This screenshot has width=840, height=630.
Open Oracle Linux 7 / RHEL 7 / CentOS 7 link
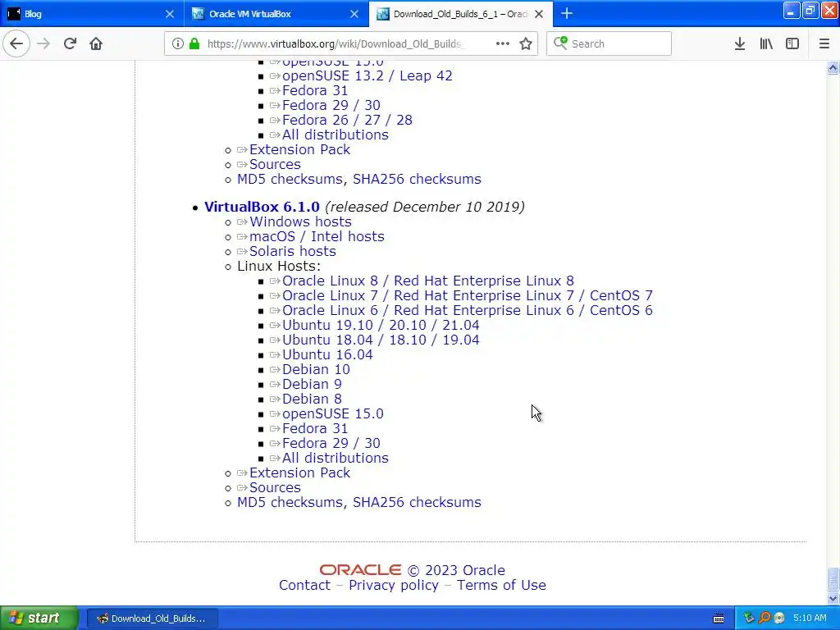pos(467,295)
